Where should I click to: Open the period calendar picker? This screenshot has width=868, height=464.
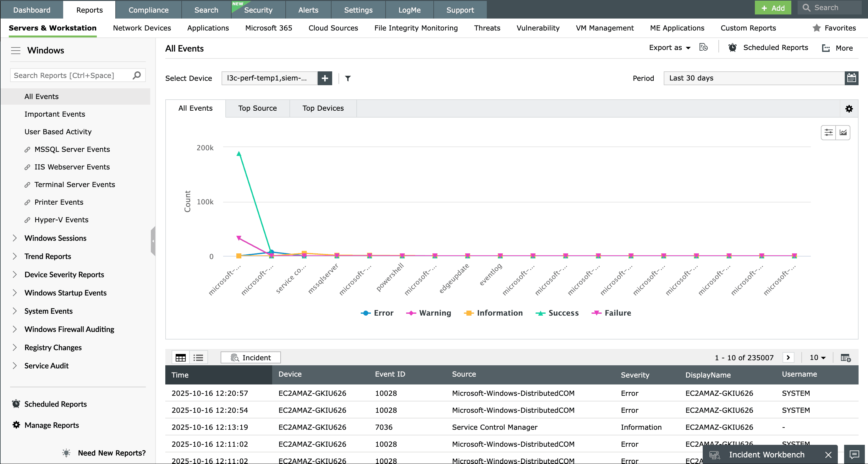point(852,78)
